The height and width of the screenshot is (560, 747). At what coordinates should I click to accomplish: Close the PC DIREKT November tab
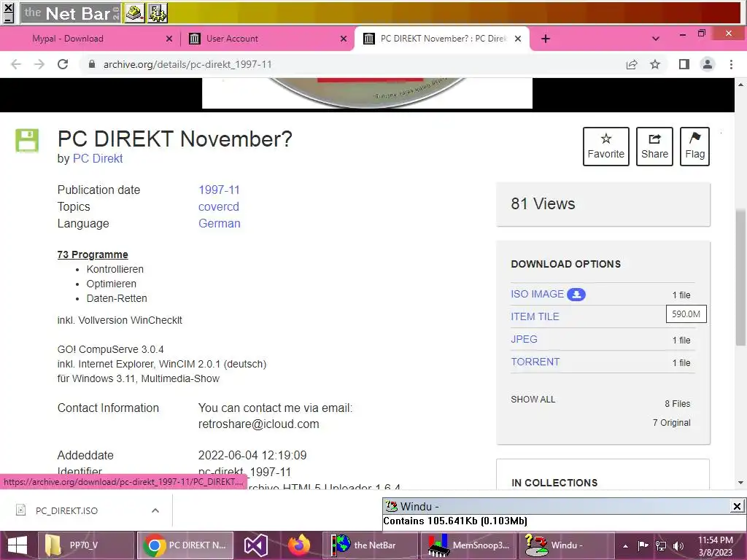pos(518,39)
